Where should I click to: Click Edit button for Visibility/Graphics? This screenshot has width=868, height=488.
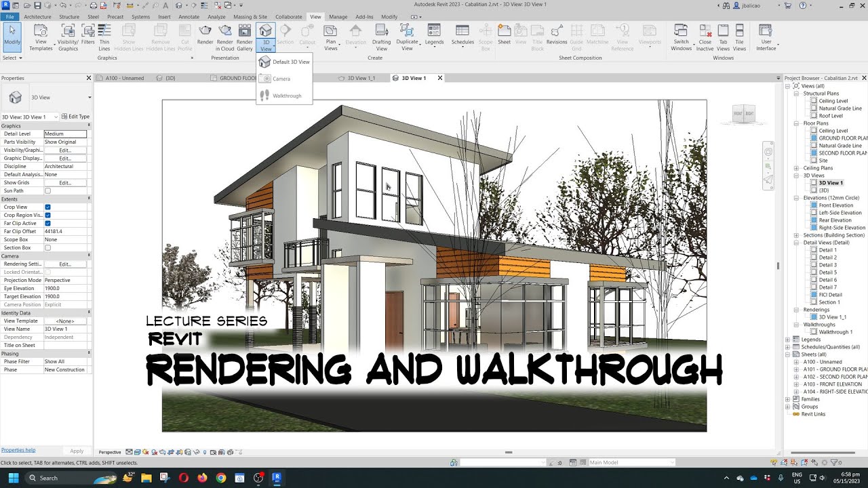pos(65,150)
